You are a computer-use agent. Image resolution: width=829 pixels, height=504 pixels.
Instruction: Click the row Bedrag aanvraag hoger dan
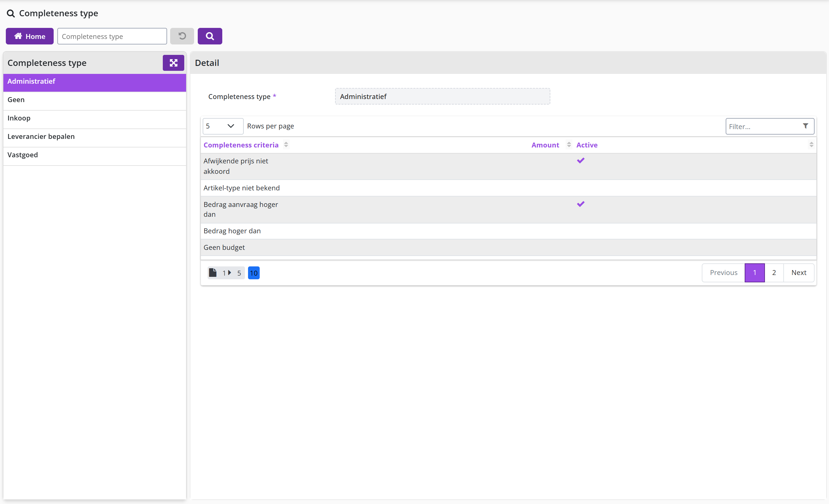[508, 210]
